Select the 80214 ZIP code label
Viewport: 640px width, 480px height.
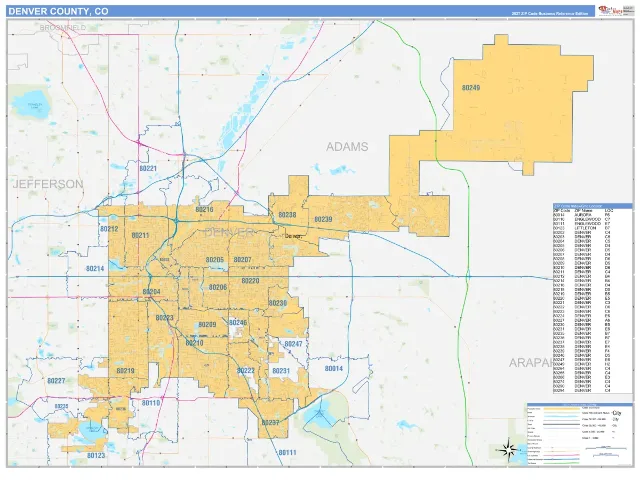(95, 269)
